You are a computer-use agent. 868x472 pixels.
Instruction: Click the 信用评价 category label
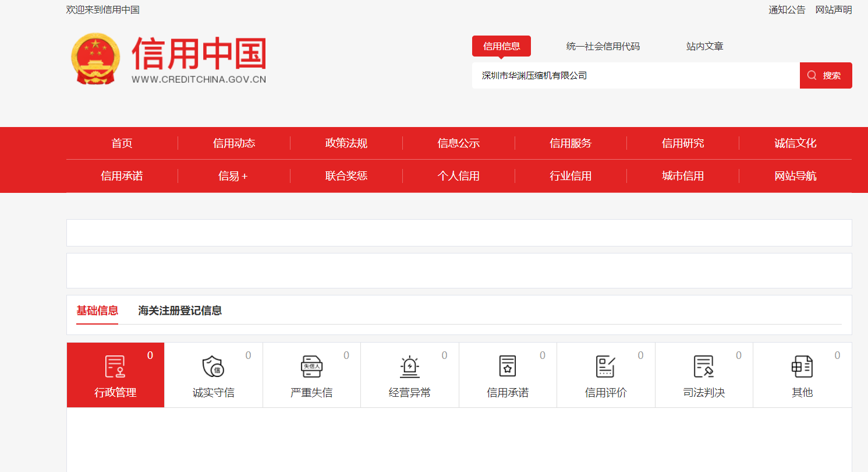click(x=606, y=393)
